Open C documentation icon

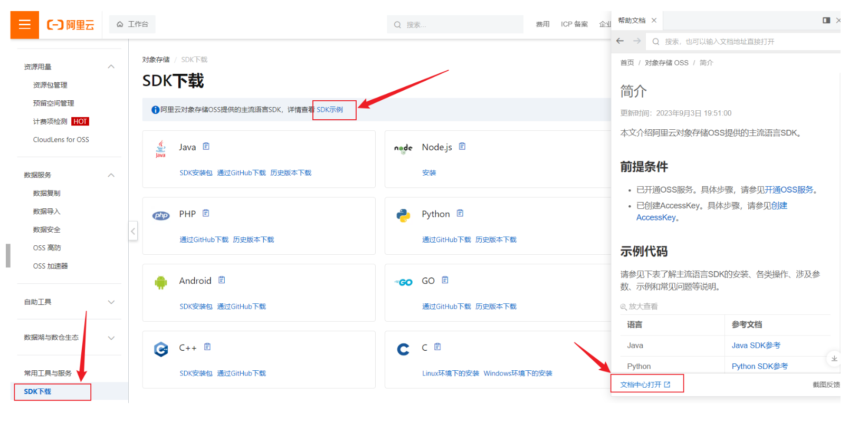coord(437,347)
